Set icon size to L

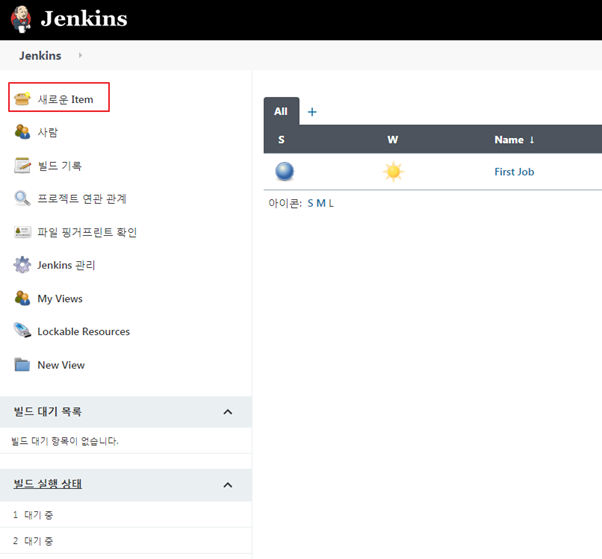331,203
